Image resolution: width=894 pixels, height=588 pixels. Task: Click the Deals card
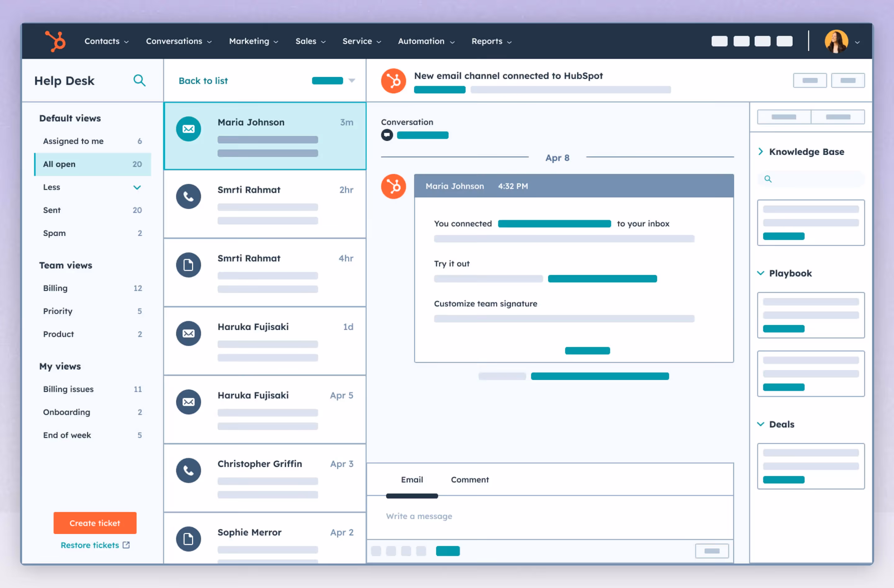point(811,466)
